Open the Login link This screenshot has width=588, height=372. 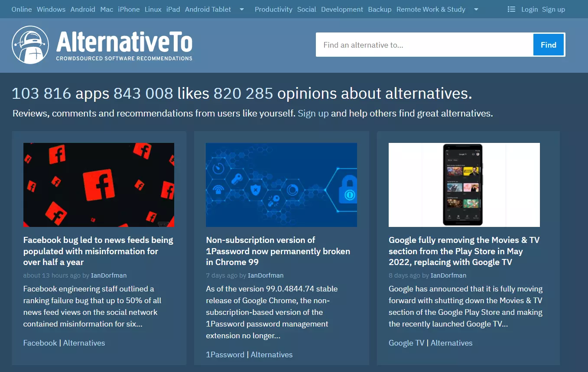click(x=529, y=9)
